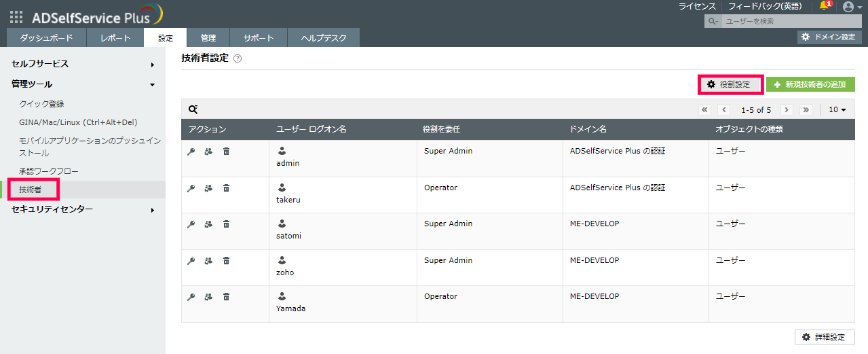Click the table search magnifier icon

tap(193, 109)
